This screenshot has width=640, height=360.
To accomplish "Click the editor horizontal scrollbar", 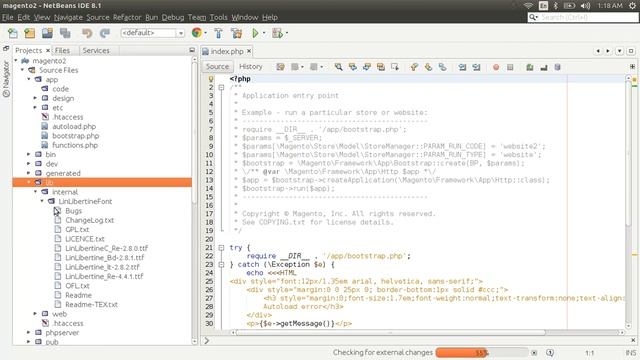I will [391, 333].
